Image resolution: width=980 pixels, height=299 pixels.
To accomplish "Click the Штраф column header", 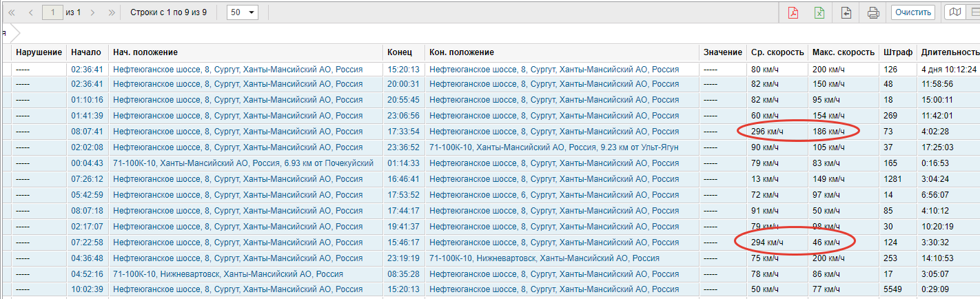I will (897, 52).
